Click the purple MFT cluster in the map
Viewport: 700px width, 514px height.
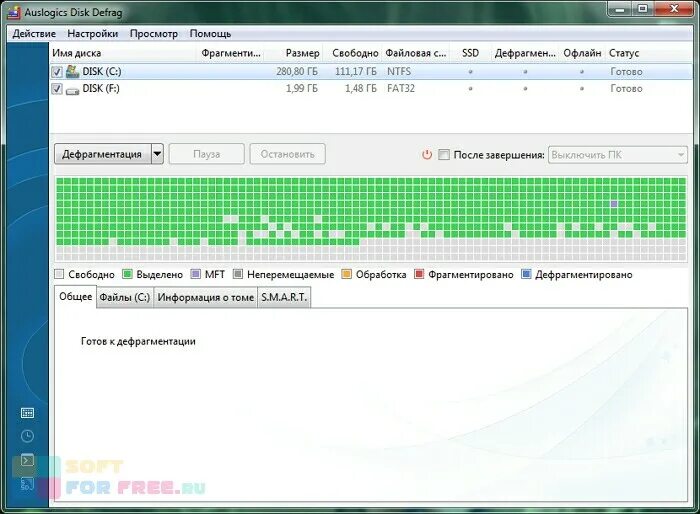tap(614, 204)
